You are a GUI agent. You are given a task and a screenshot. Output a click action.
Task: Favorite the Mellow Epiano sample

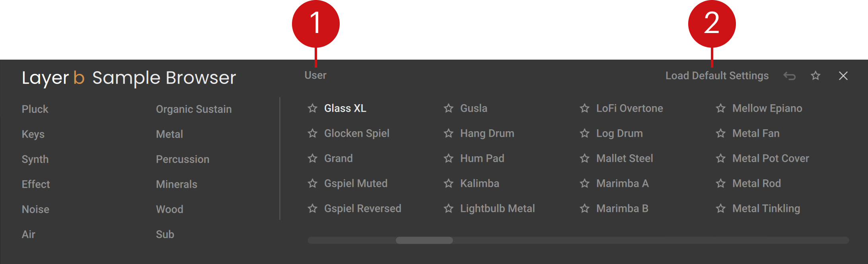pyautogui.click(x=720, y=108)
